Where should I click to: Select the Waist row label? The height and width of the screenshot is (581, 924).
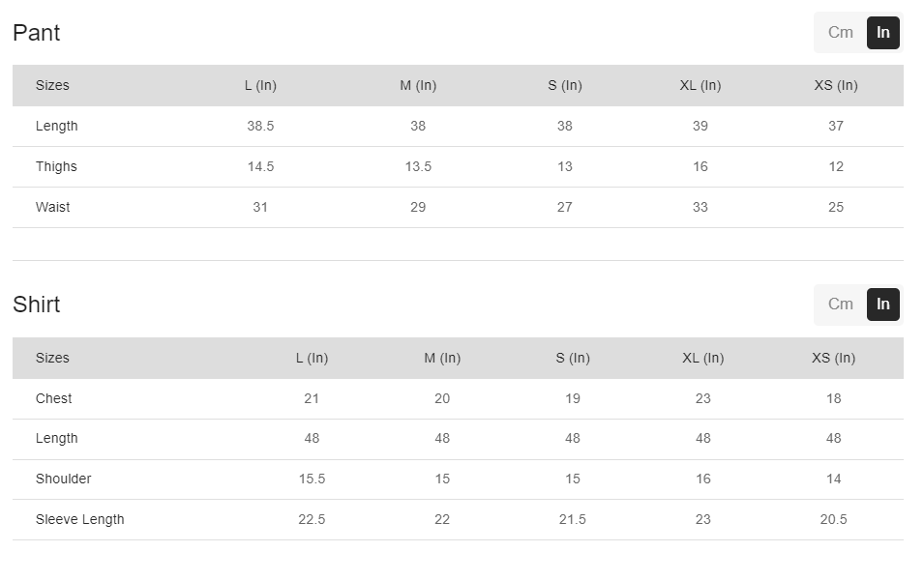click(53, 207)
